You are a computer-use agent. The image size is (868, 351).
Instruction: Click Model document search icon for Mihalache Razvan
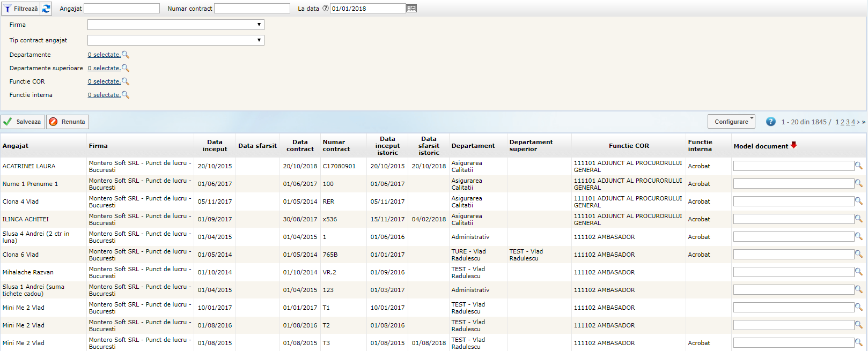[x=858, y=272]
